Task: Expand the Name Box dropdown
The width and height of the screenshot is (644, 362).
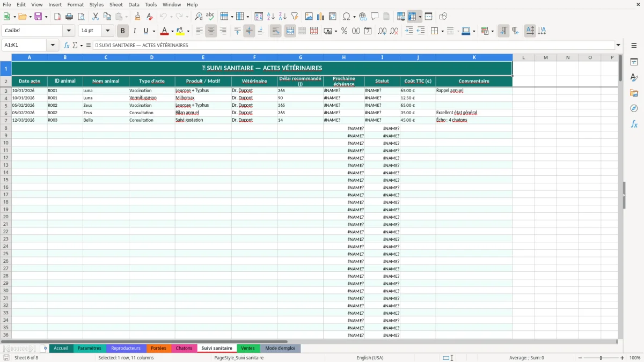Action: click(53, 46)
